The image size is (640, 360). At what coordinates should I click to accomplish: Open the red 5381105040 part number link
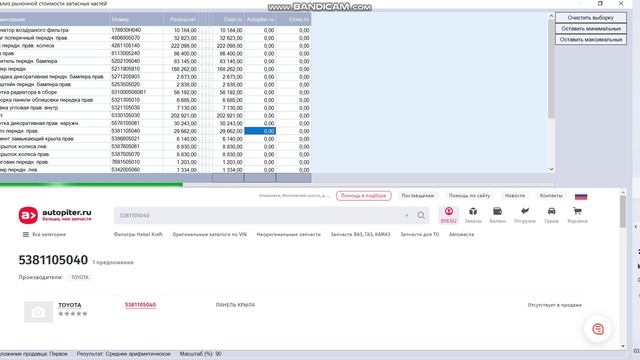(x=140, y=305)
